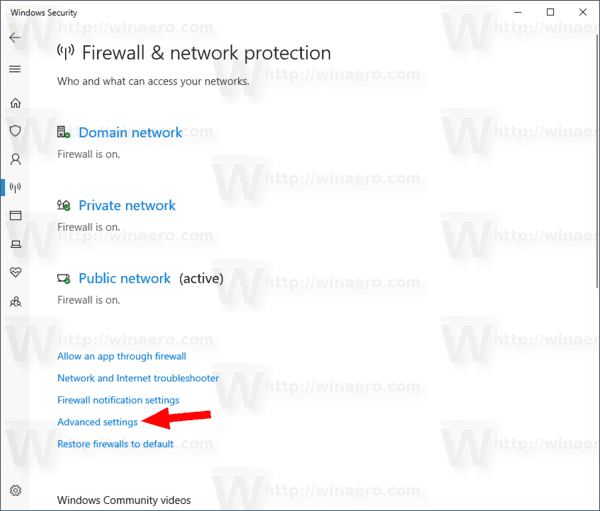
Task: Open Family options sidebar icon
Action: click(x=15, y=302)
